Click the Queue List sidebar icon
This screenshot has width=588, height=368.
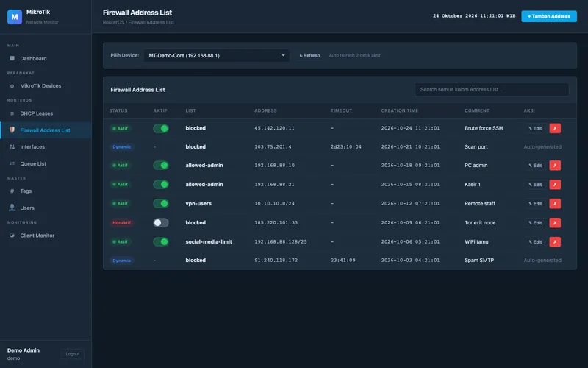point(12,163)
